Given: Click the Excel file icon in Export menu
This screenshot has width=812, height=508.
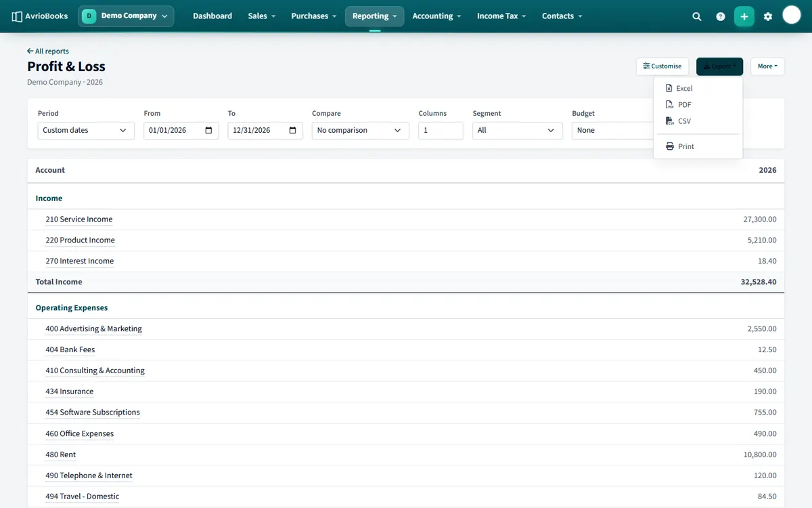Looking at the screenshot, I should pos(669,88).
